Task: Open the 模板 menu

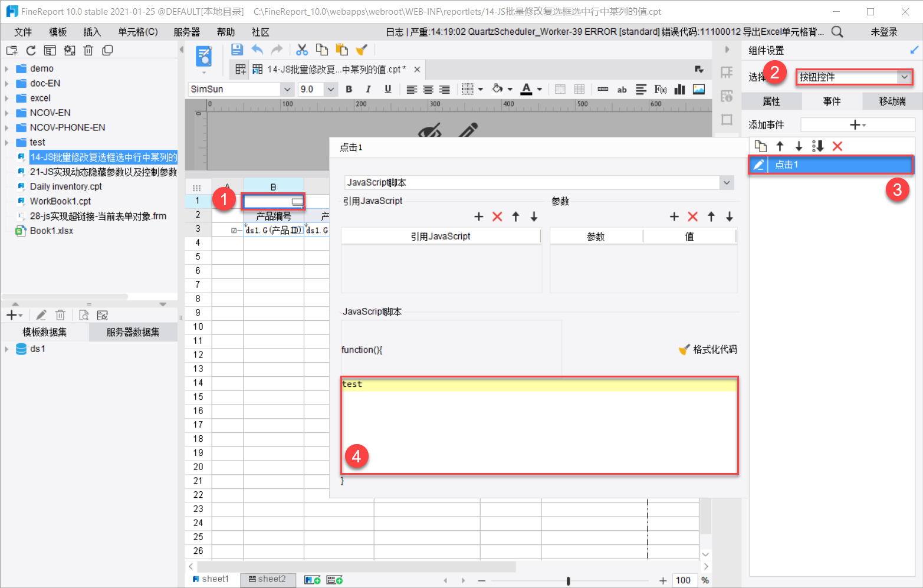Action: (58, 32)
